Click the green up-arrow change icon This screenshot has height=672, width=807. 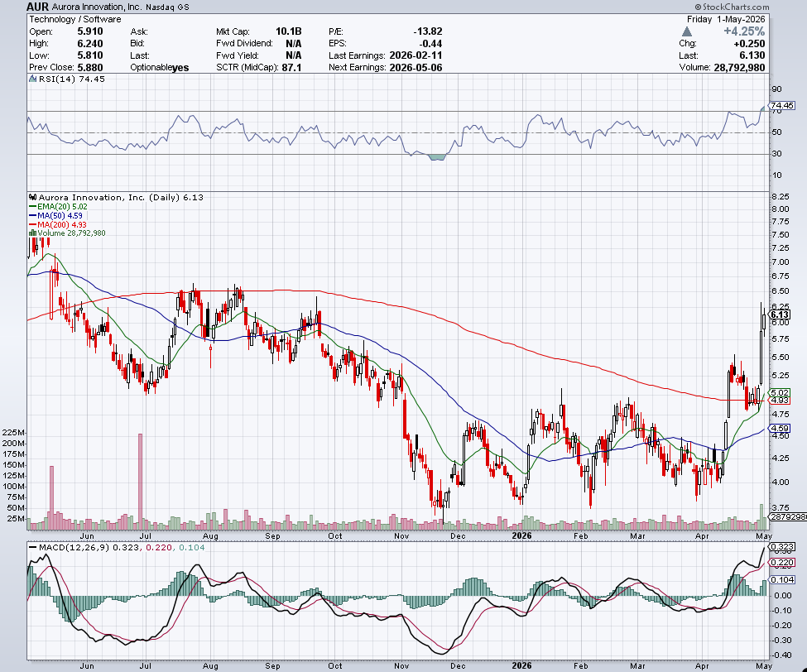pos(686,31)
